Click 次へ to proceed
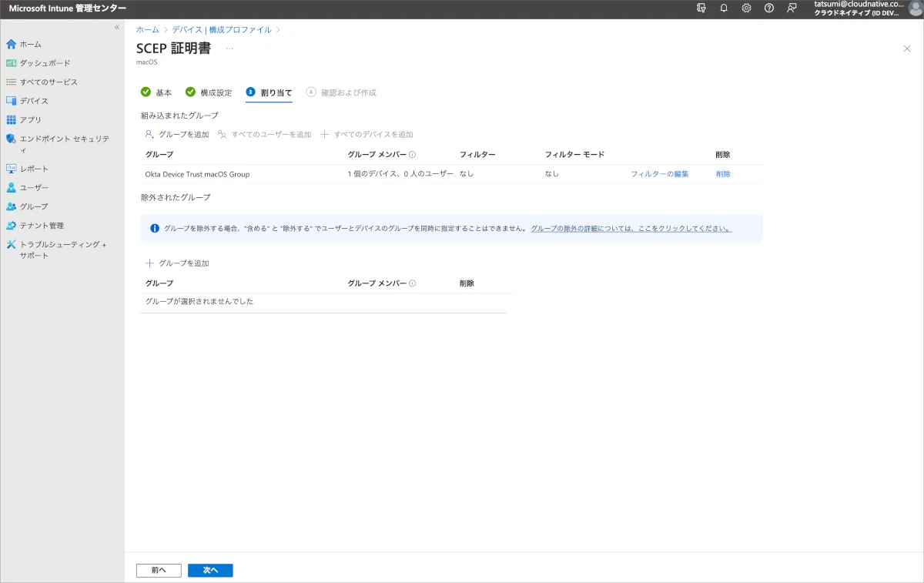 point(210,570)
